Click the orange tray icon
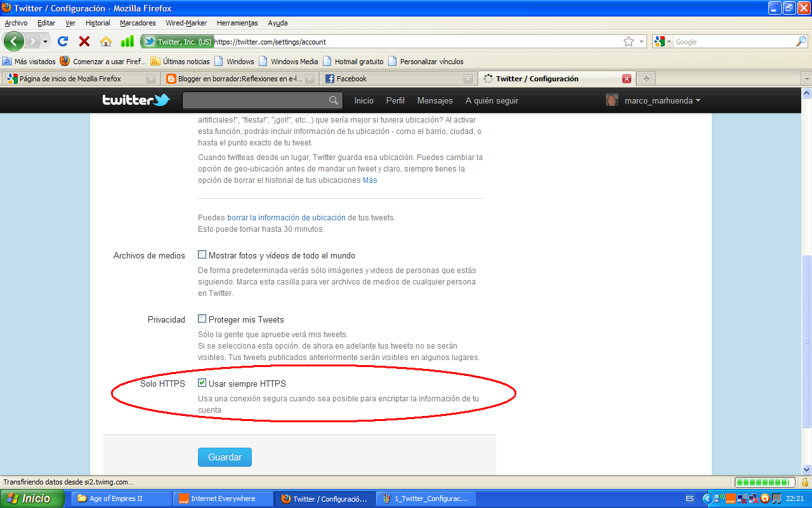 click(x=730, y=498)
